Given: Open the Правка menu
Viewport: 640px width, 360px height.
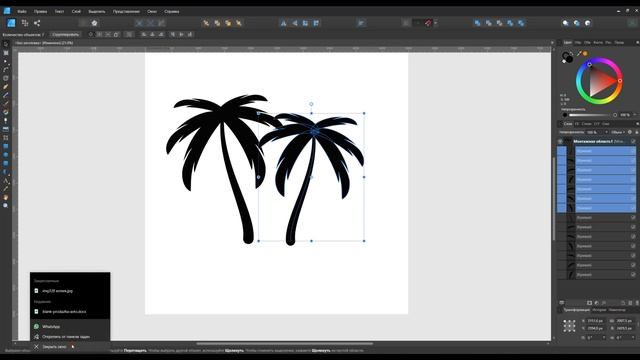Looking at the screenshot, I should (x=40, y=11).
